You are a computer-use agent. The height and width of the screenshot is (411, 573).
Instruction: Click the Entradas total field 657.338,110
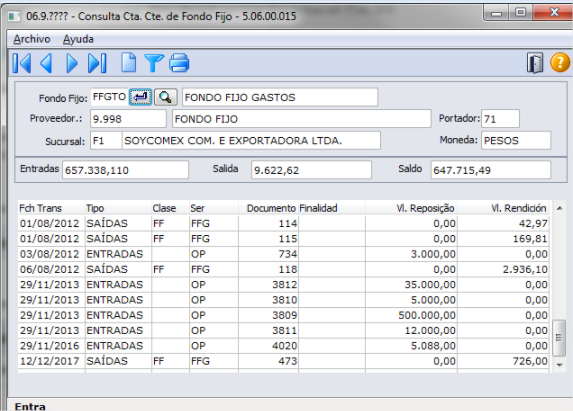coord(125,170)
